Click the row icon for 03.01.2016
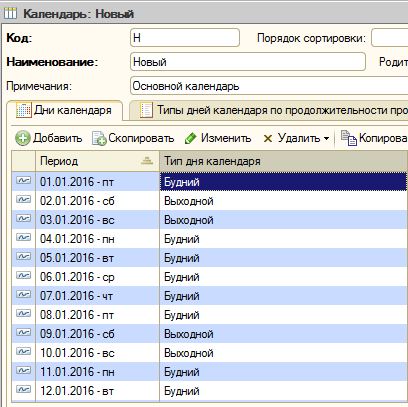 (x=23, y=218)
